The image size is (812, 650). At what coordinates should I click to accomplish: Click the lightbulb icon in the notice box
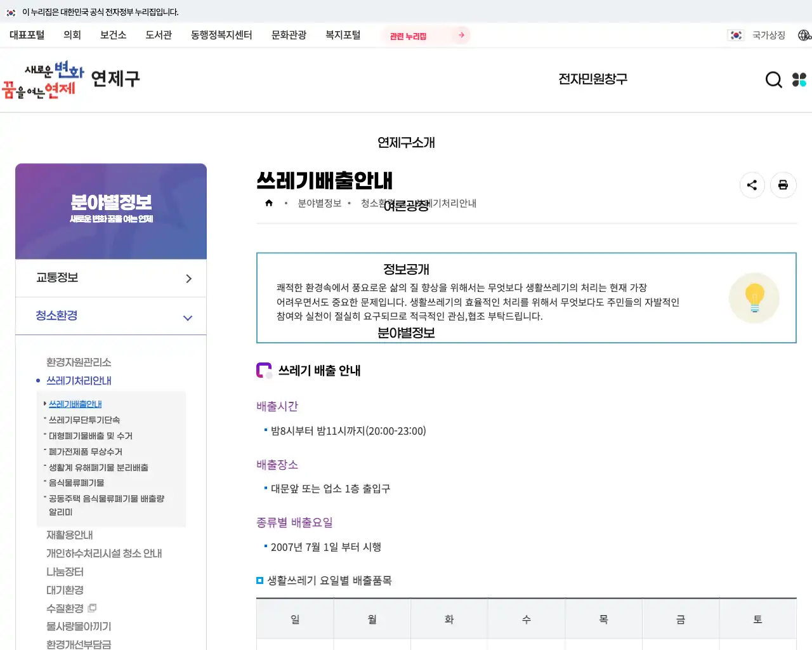point(754,298)
